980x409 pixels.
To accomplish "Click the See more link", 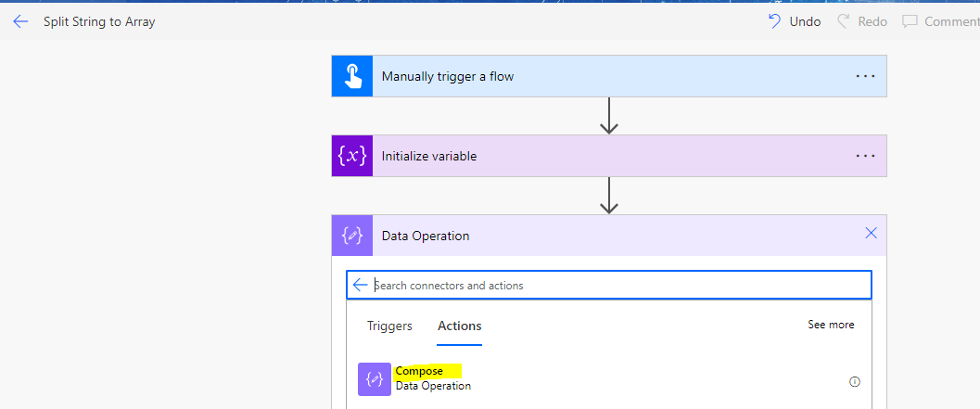I will pos(831,325).
